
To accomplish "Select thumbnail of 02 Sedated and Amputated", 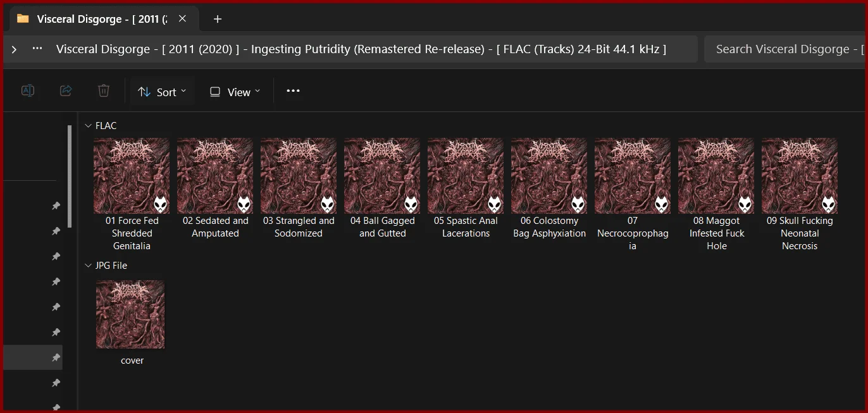I will tap(215, 176).
